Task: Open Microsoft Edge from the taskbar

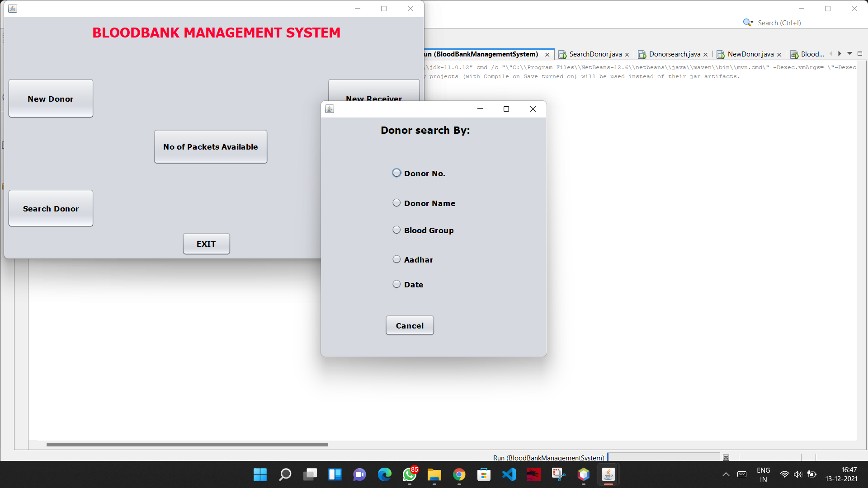Action: point(385,474)
